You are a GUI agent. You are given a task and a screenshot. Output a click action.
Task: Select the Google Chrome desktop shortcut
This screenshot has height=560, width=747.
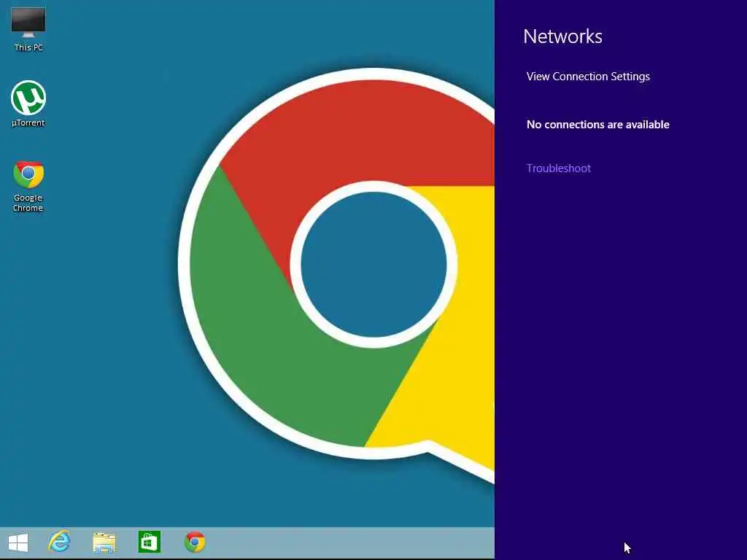pyautogui.click(x=28, y=187)
